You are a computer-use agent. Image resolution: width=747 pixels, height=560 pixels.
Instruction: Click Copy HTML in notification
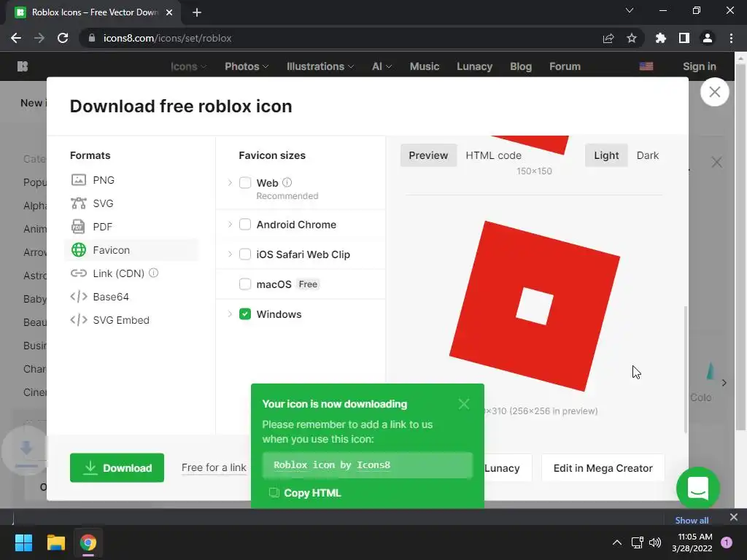(305, 493)
